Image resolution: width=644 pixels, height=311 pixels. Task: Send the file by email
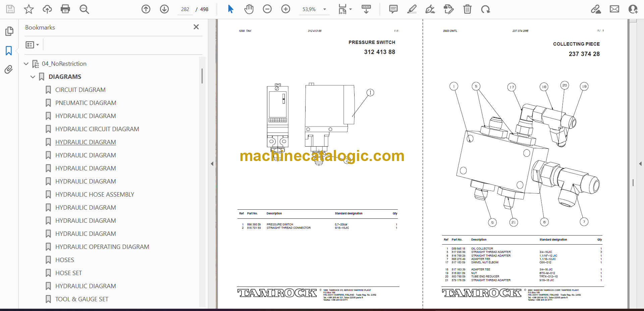point(614,9)
